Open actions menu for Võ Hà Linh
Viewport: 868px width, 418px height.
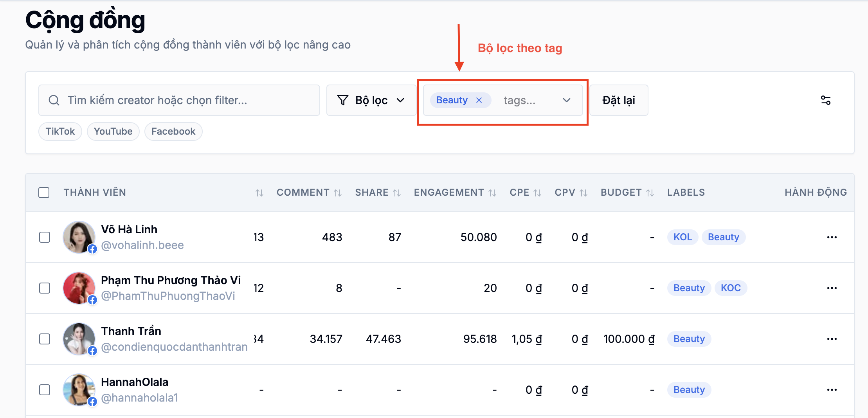(832, 237)
